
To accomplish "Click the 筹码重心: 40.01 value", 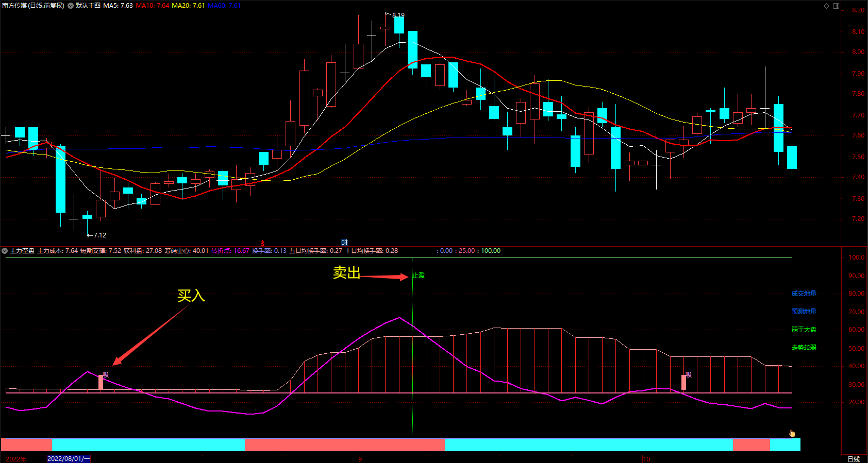I will [x=187, y=251].
